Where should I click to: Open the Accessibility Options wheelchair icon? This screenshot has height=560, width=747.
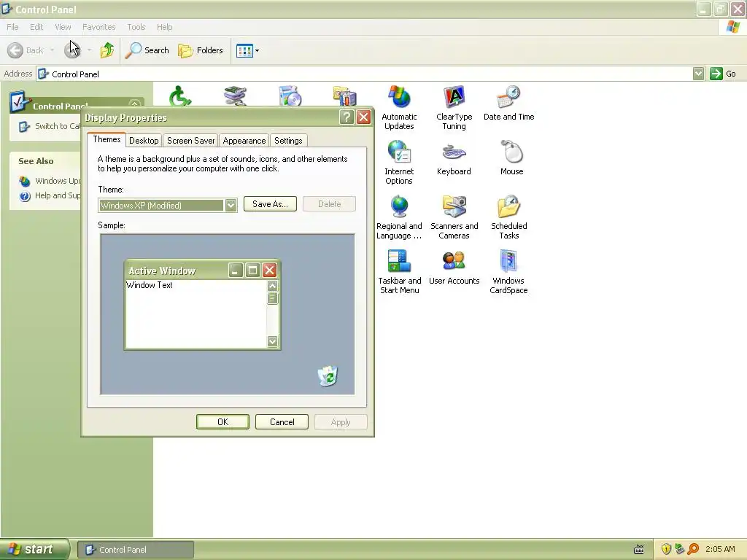click(x=180, y=96)
